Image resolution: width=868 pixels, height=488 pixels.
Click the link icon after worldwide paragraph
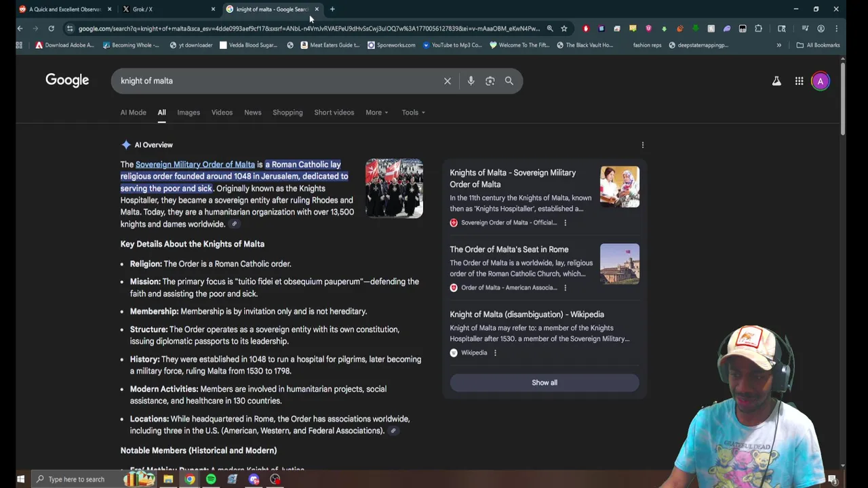pyautogui.click(x=234, y=224)
